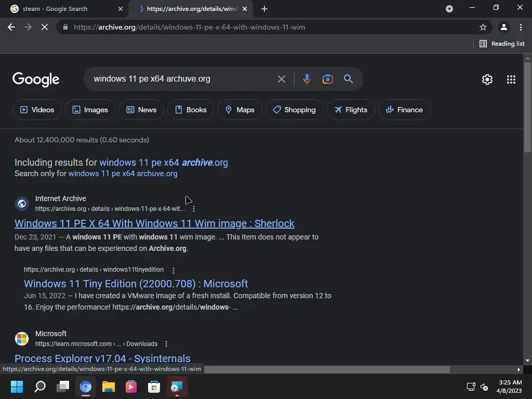Open the Windows Start menu
Image resolution: width=532 pixels, height=399 pixels.
click(x=17, y=387)
